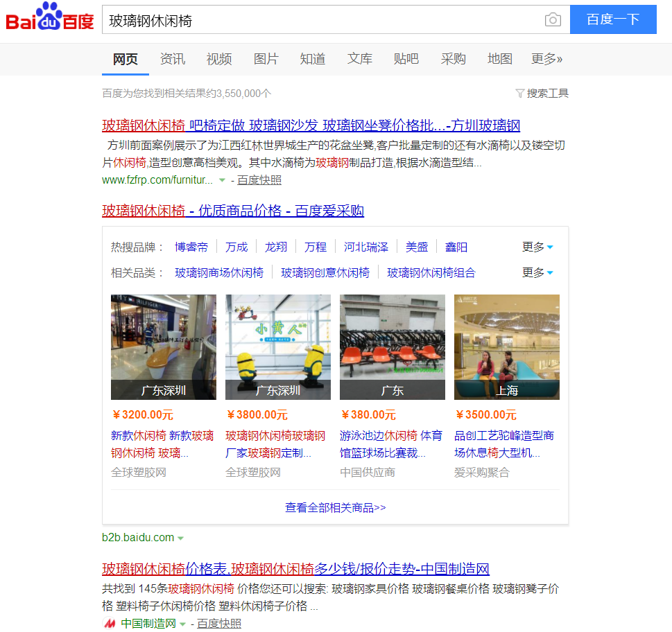Screen dimensions: 672x632
Task: Expand dropdown arrow beside www.fzfrp.com URL
Action: tap(222, 180)
